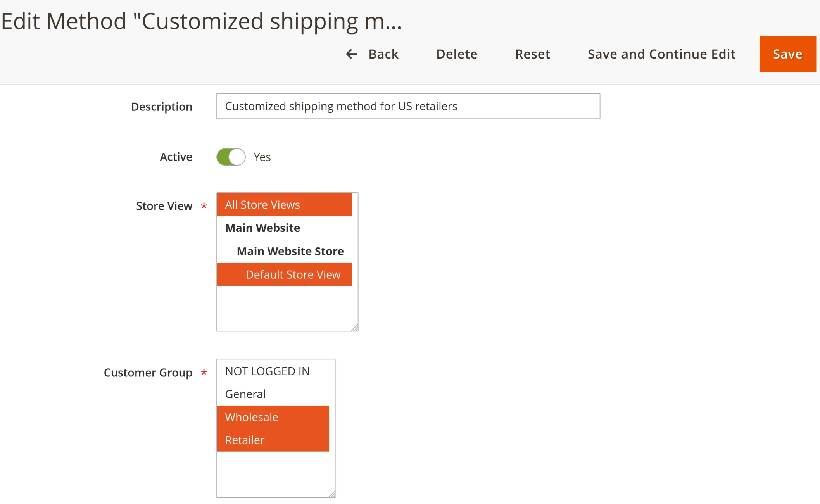Click into the Description text field

pos(408,106)
